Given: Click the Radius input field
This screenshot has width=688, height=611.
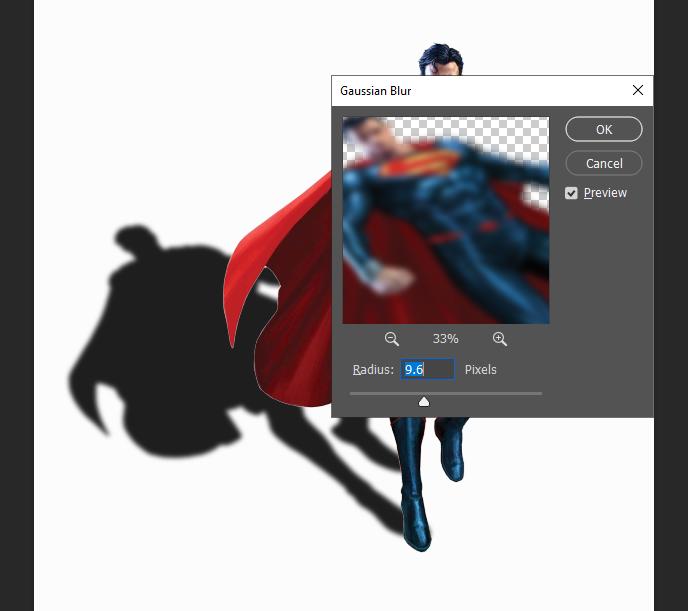Looking at the screenshot, I should coord(428,369).
